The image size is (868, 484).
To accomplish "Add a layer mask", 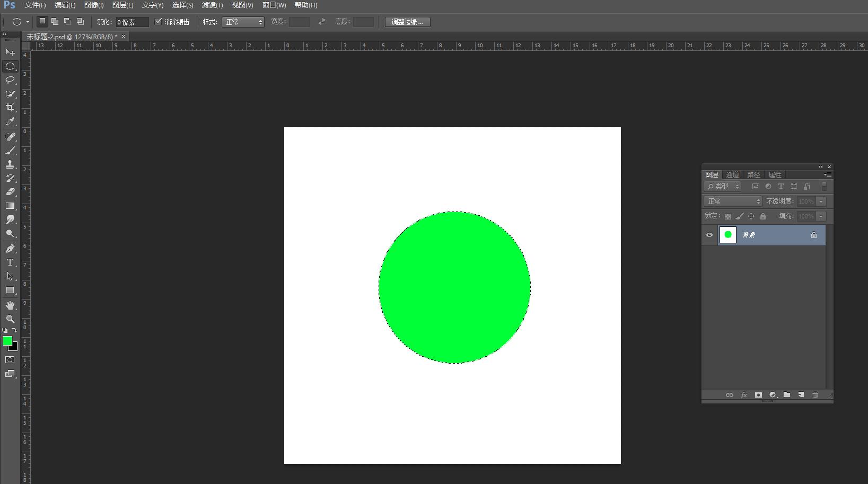I will click(x=758, y=395).
